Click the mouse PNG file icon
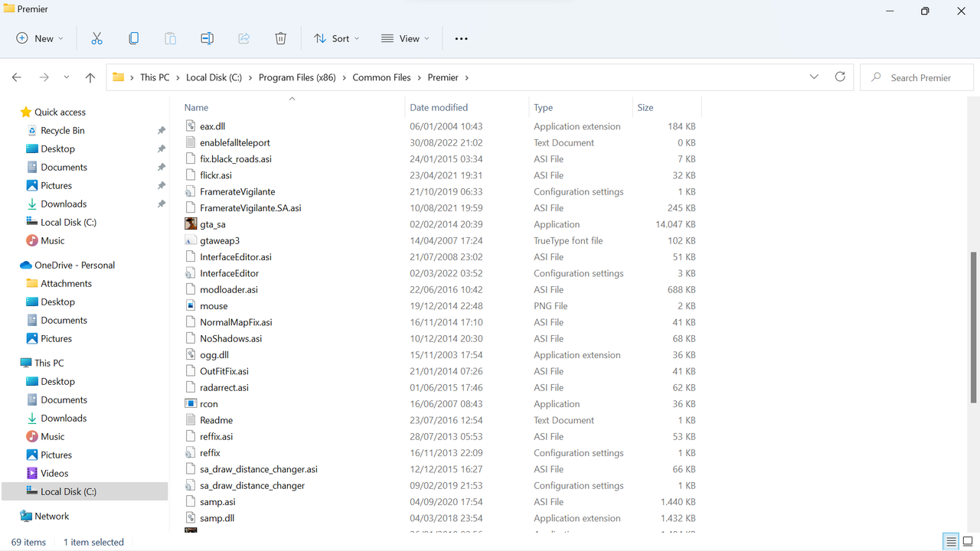 [191, 306]
